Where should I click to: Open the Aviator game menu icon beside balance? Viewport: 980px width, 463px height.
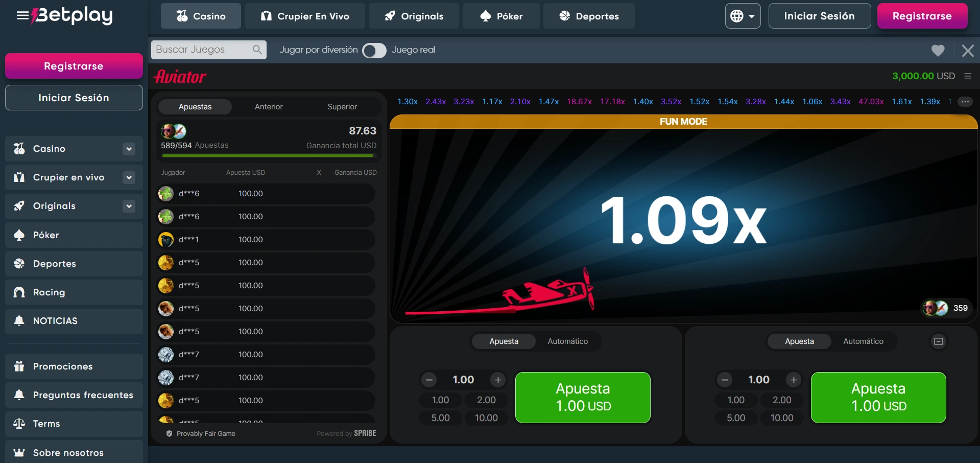point(968,76)
